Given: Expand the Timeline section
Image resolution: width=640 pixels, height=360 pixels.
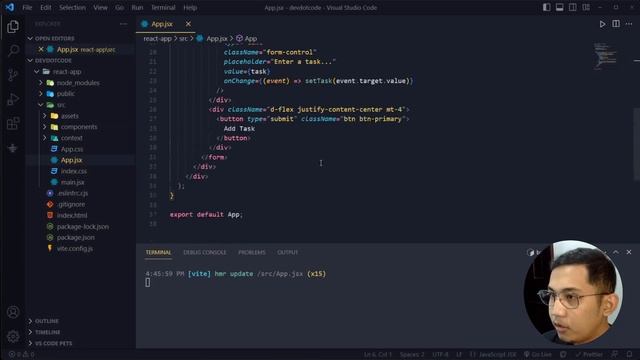Looking at the screenshot, I should tap(30, 332).
